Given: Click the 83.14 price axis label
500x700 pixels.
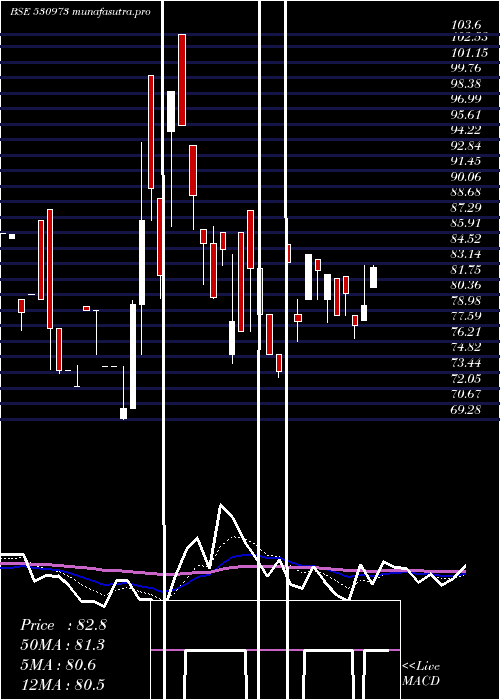Looking at the screenshot, I should coord(466,254).
